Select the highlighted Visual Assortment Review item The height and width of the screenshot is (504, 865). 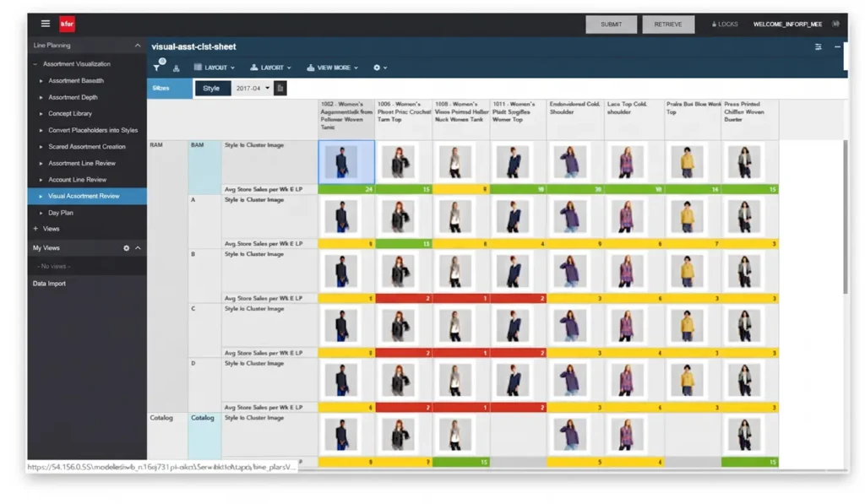(x=87, y=197)
